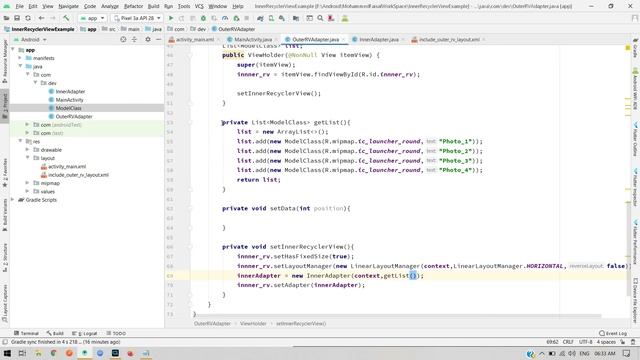
Task: Click the Gradle side panel tab
Action: [x=636, y=49]
